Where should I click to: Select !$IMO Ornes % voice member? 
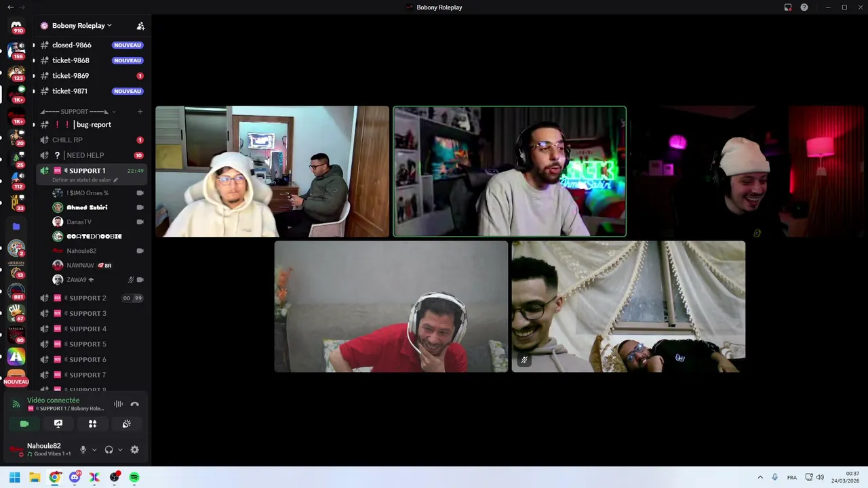point(98,193)
